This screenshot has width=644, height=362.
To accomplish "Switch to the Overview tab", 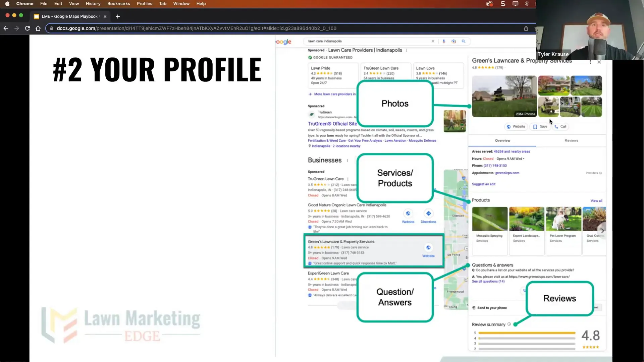I will point(502,140).
